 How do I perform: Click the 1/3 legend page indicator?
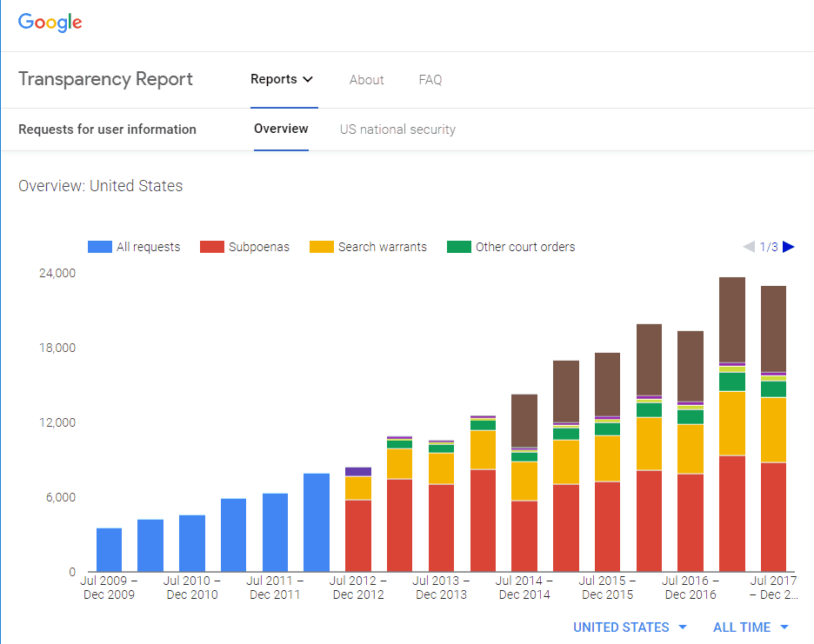(769, 247)
